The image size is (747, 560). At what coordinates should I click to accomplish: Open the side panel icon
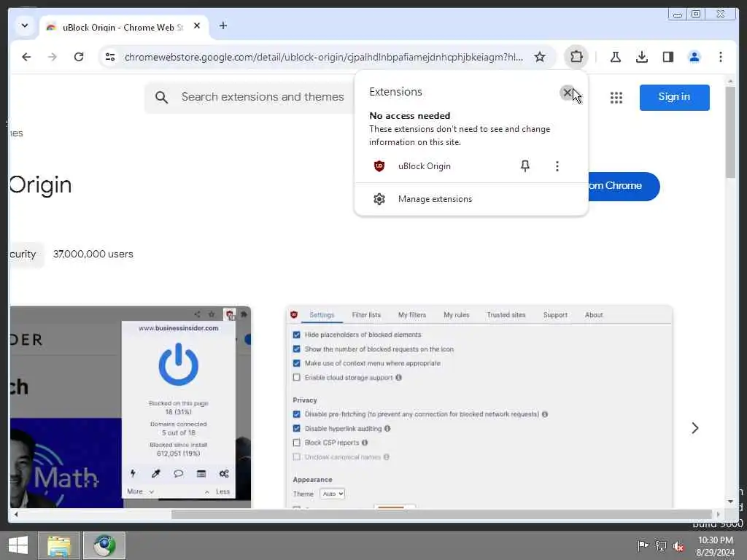pyautogui.click(x=668, y=57)
